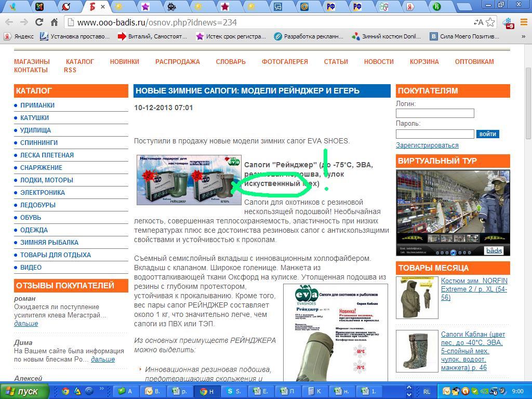This screenshot has width=532, height=399.
Task: Select ЛЕДОБУРЫ in the catalog list
Action: tap(38, 205)
